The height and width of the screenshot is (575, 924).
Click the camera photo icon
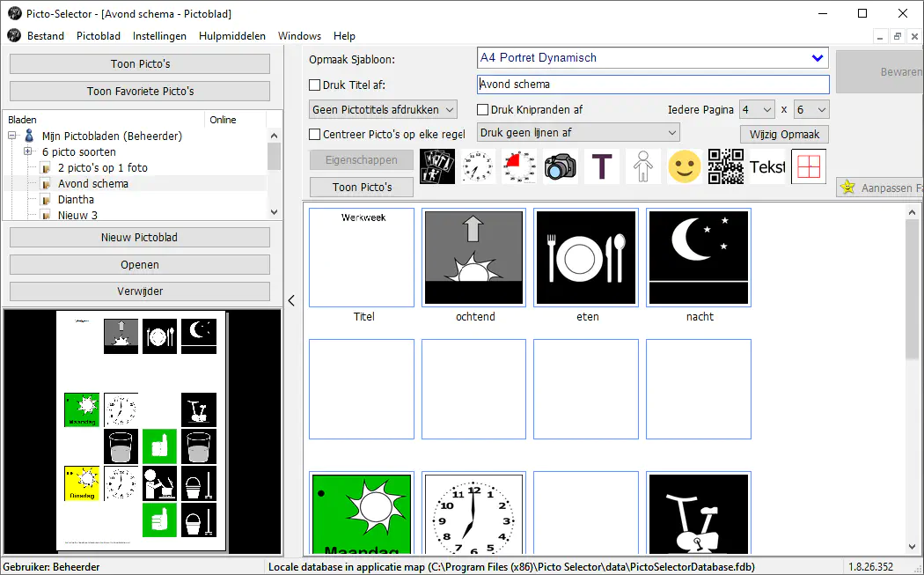(561, 166)
